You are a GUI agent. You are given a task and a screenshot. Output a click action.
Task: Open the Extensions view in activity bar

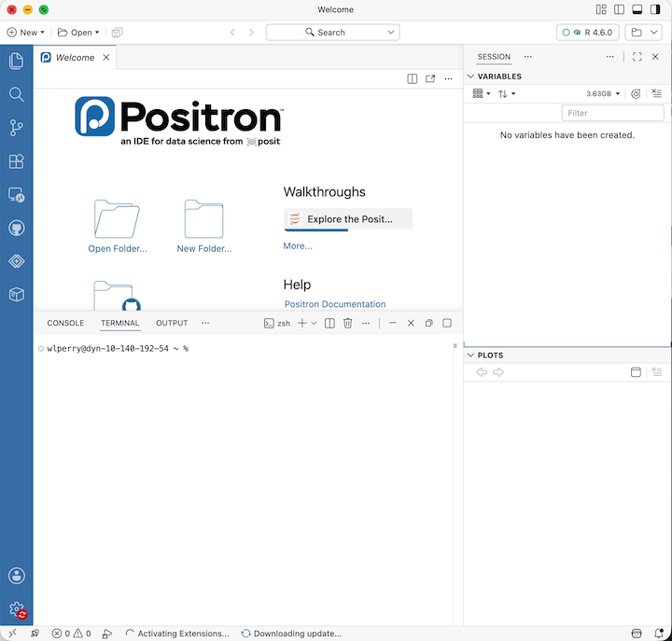pos(16,161)
